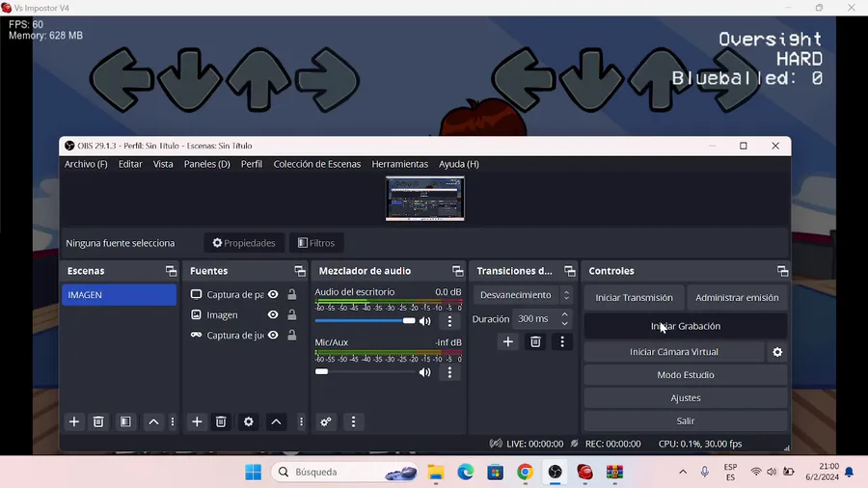
Task: Hide the Captura de pantalla source
Action: coord(273,294)
